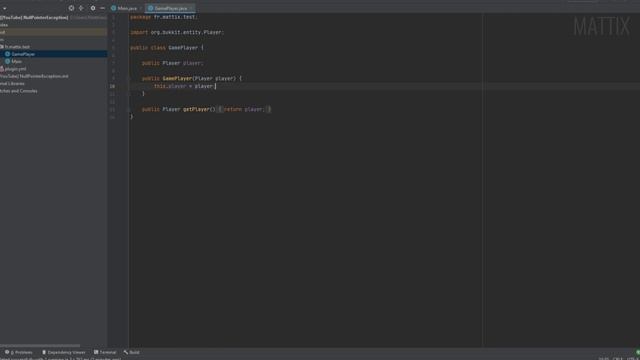The width and height of the screenshot is (640, 360).
Task: Click the import org.bukkit.entity.Player line
Action: coord(177,32)
